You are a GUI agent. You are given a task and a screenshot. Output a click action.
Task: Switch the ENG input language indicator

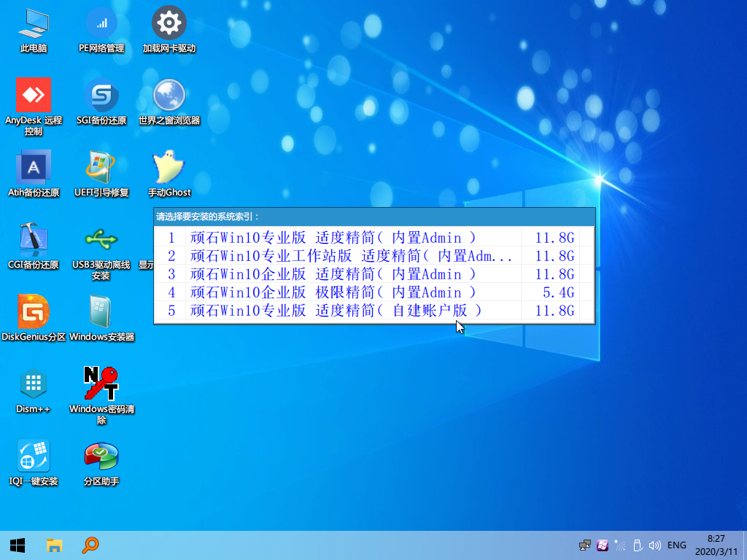pos(676,545)
